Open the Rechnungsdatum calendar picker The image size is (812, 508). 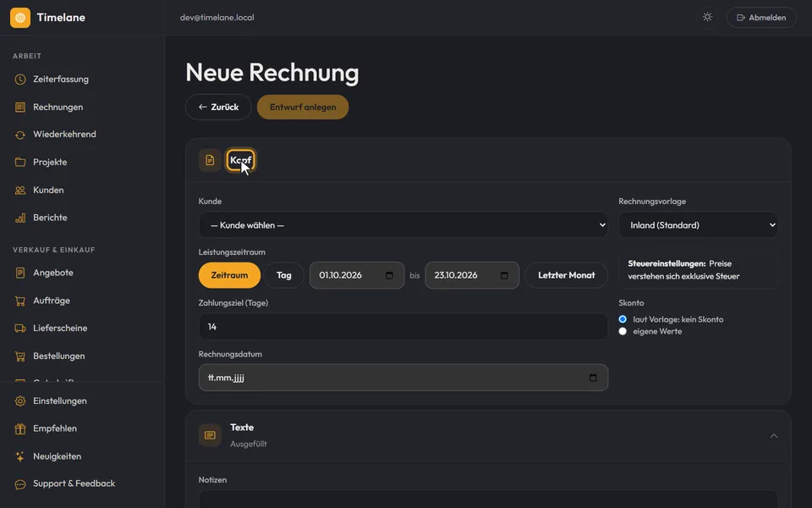593,378
